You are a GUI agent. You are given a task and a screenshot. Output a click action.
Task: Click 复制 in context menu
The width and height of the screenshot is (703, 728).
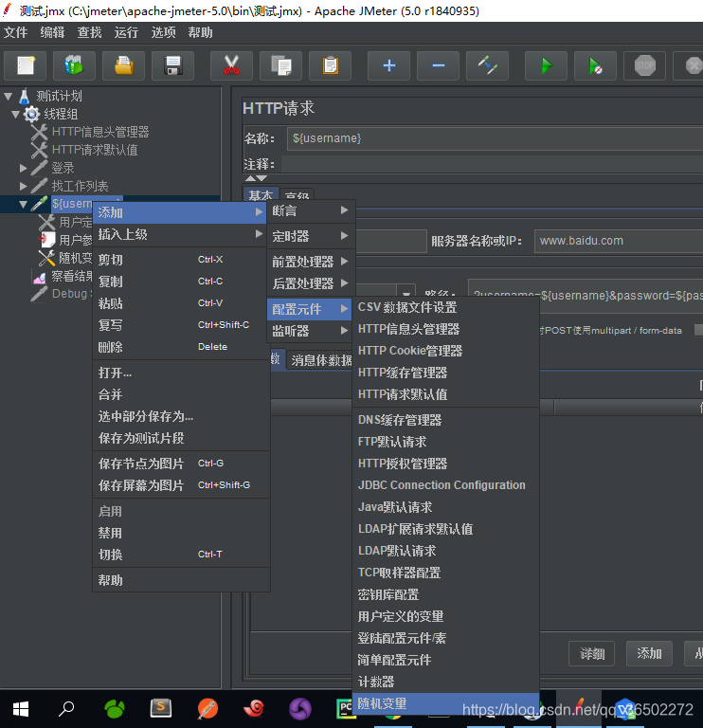click(x=181, y=282)
